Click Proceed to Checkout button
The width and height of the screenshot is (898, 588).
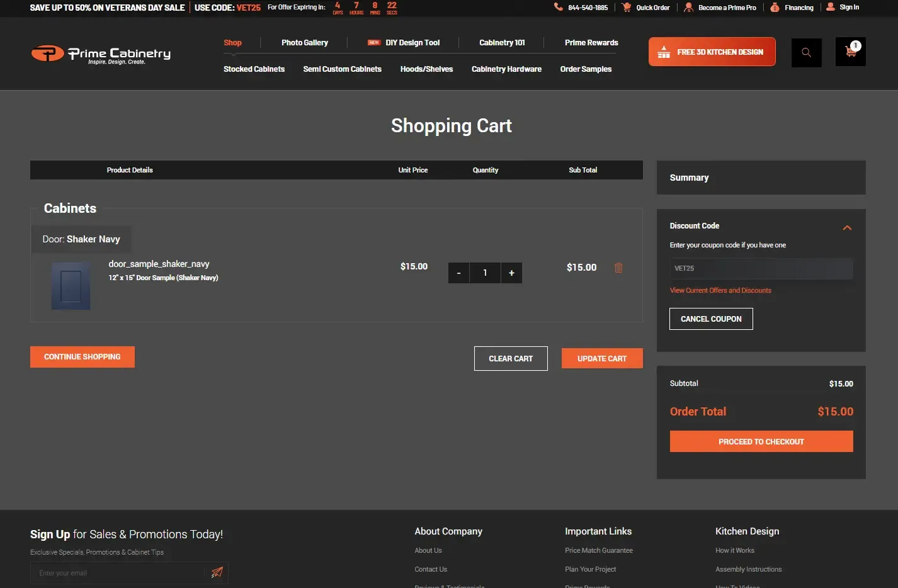[761, 441]
